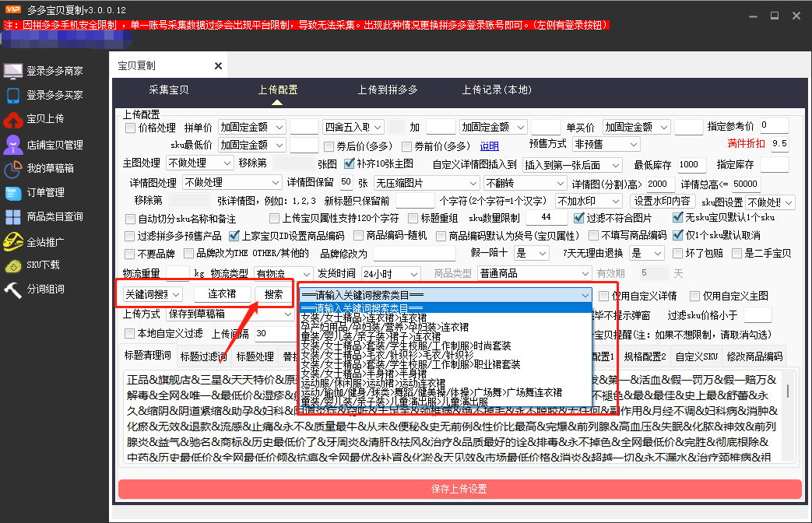
Task: Click the 店铺宝贝管理 user icon
Action: [x=13, y=145]
